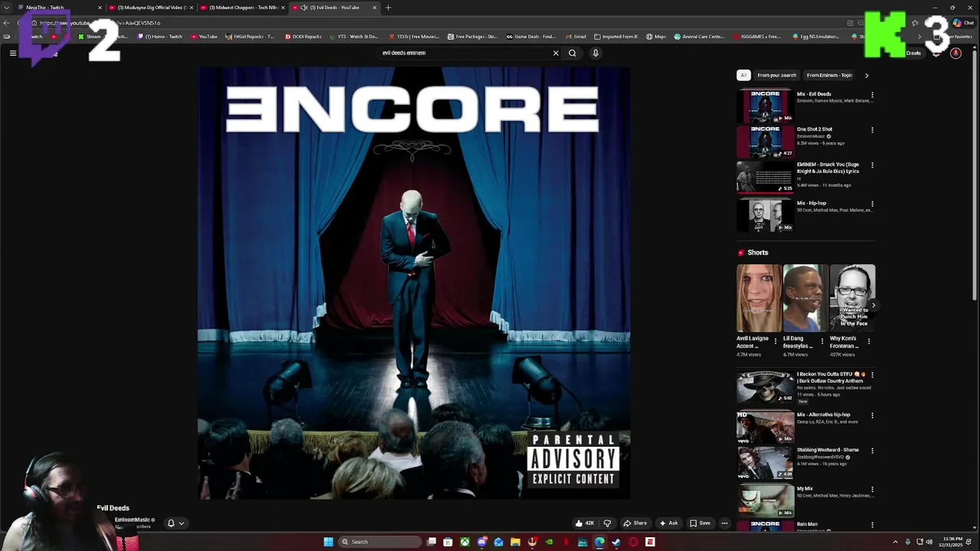Save the video to a playlist
The image size is (980, 551).
coord(700,523)
